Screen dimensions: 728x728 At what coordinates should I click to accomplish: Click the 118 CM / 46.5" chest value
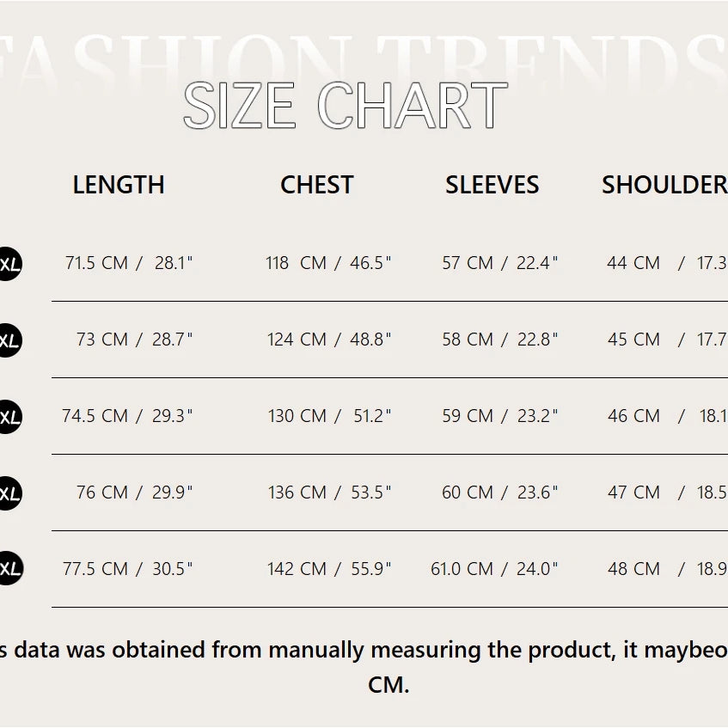328,263
